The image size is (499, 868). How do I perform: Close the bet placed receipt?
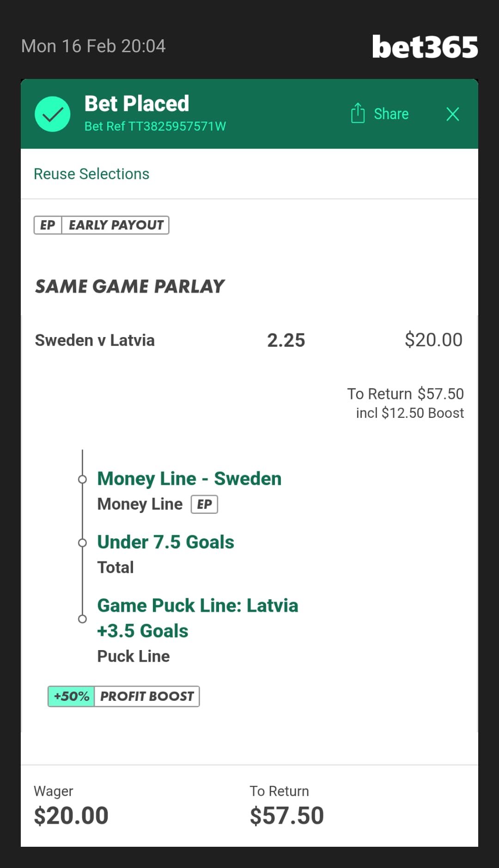453,114
